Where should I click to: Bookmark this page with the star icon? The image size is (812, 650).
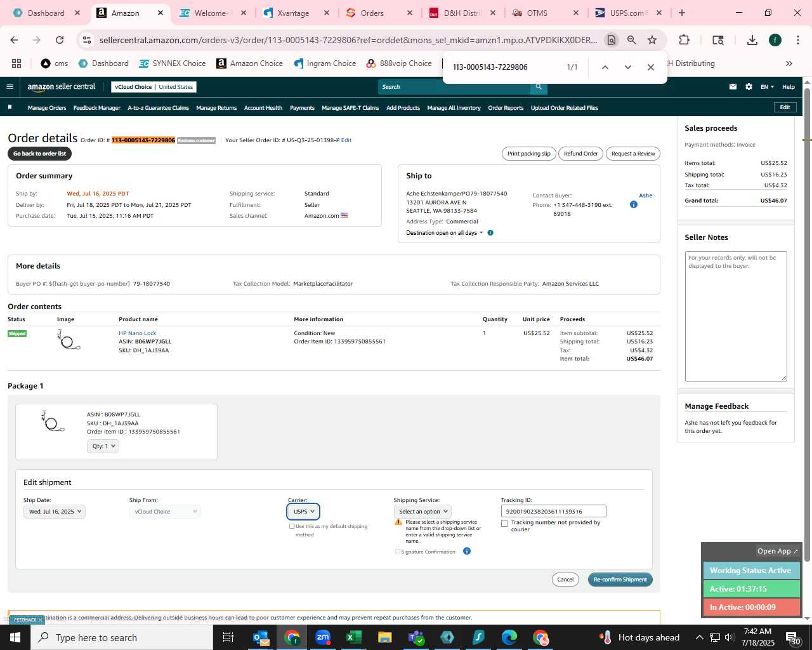tap(652, 40)
